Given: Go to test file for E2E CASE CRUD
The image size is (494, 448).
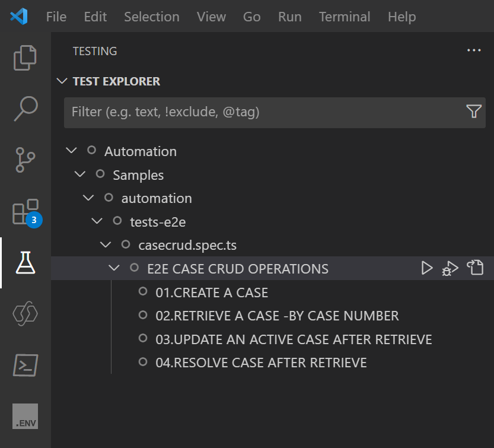Looking at the screenshot, I should [476, 268].
